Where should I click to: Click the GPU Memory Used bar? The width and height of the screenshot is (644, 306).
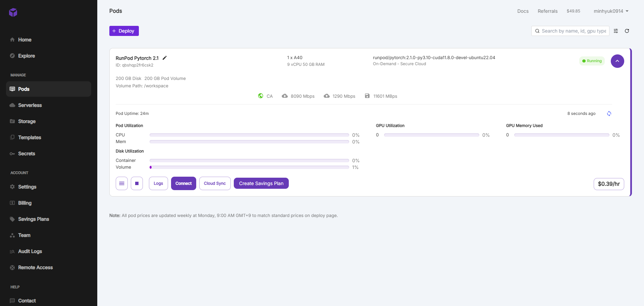pyautogui.click(x=561, y=135)
